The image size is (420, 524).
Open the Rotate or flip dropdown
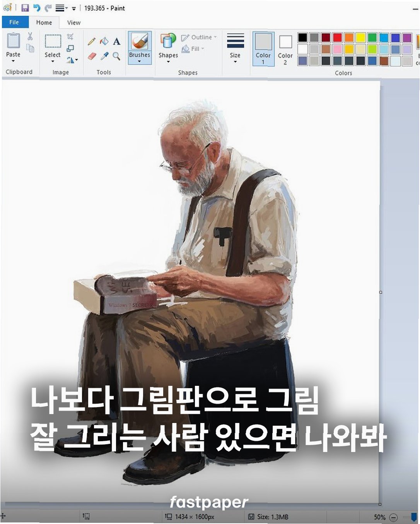tap(72, 60)
